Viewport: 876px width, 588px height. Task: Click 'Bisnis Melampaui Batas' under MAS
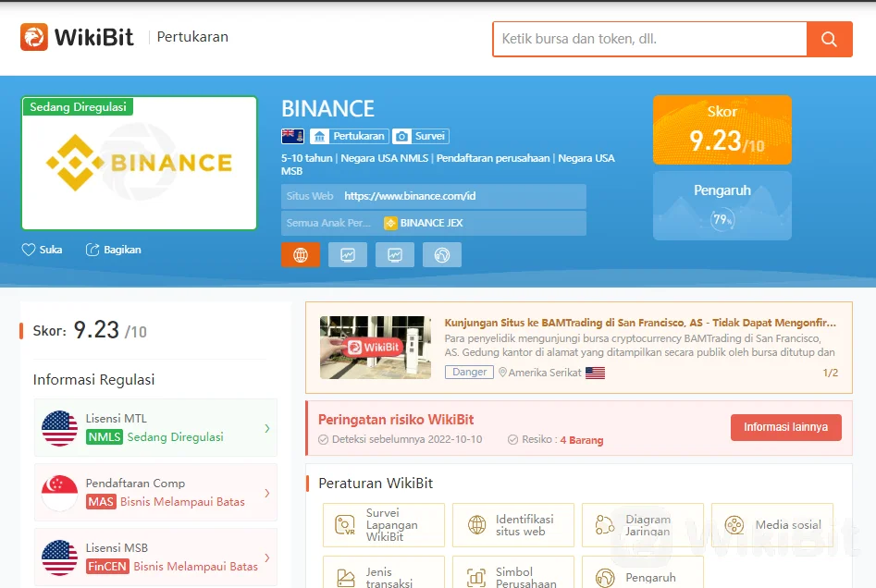tap(182, 501)
